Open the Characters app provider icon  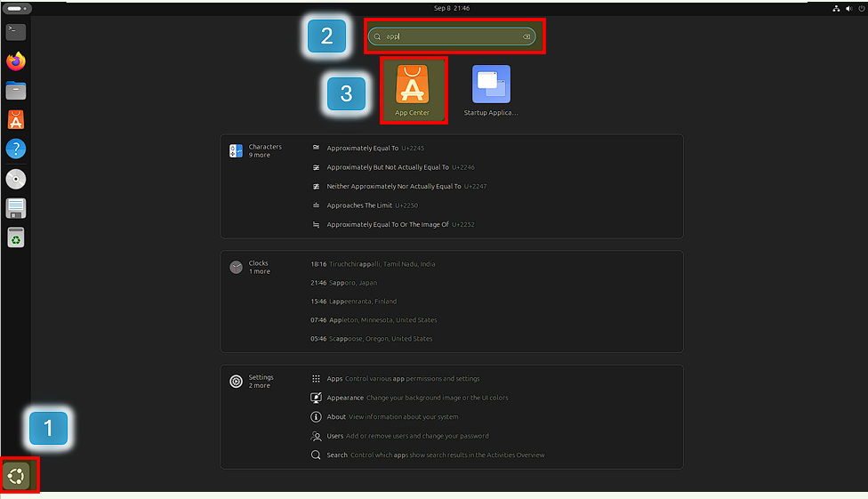pyautogui.click(x=236, y=150)
